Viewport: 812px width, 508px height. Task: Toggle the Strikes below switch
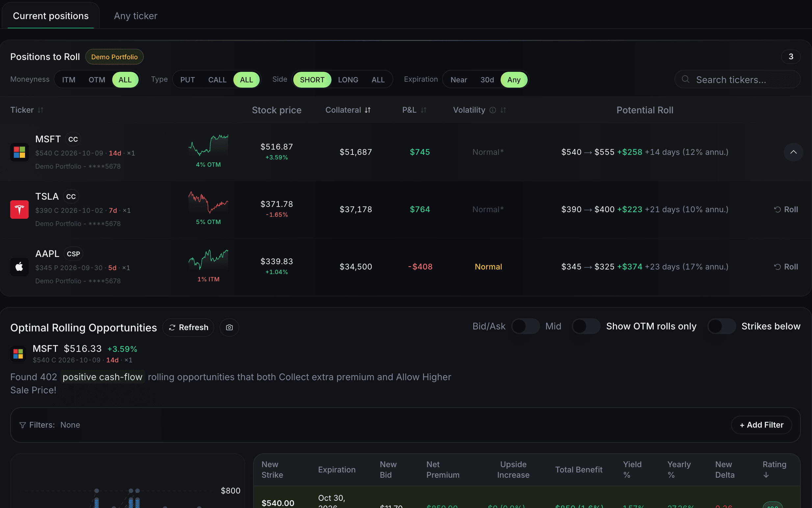click(x=721, y=326)
